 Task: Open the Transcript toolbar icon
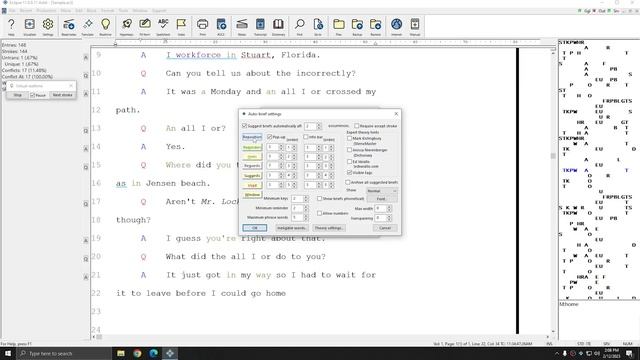pyautogui.click(x=260, y=27)
